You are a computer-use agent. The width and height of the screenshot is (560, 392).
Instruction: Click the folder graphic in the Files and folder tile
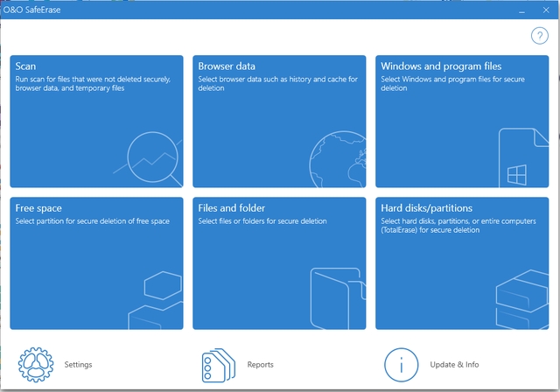click(336, 298)
